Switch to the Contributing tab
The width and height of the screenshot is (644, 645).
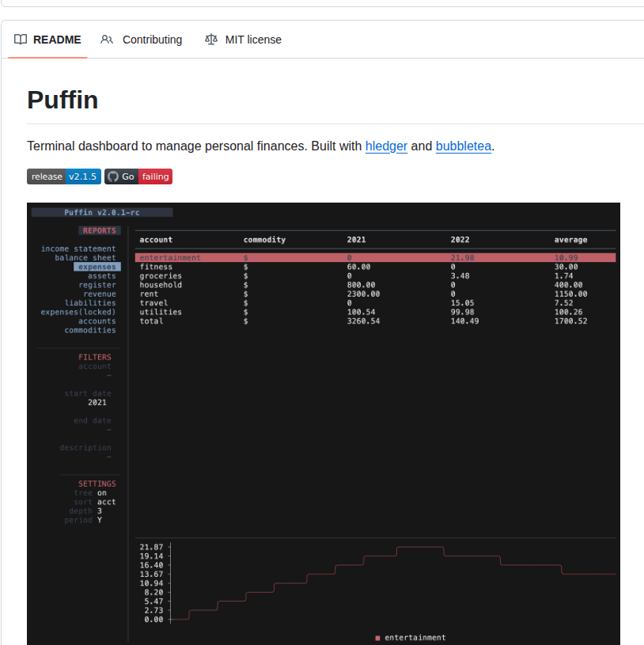[141, 40]
